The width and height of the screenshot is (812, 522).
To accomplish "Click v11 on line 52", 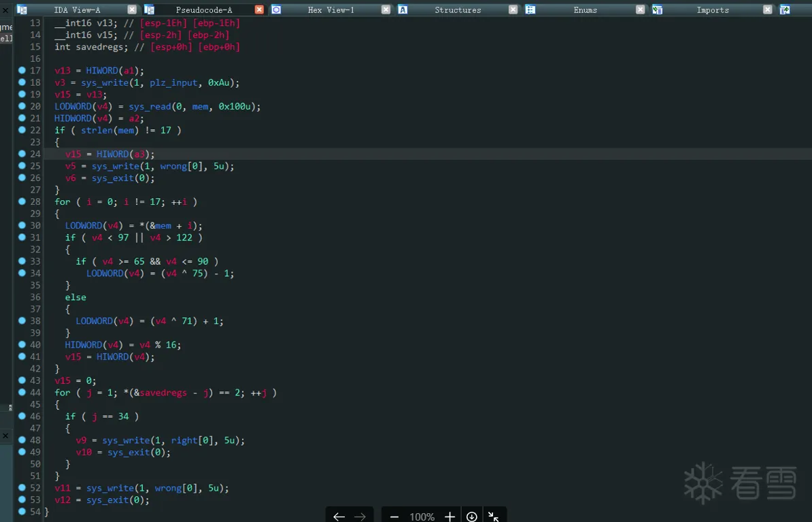I will (x=63, y=488).
